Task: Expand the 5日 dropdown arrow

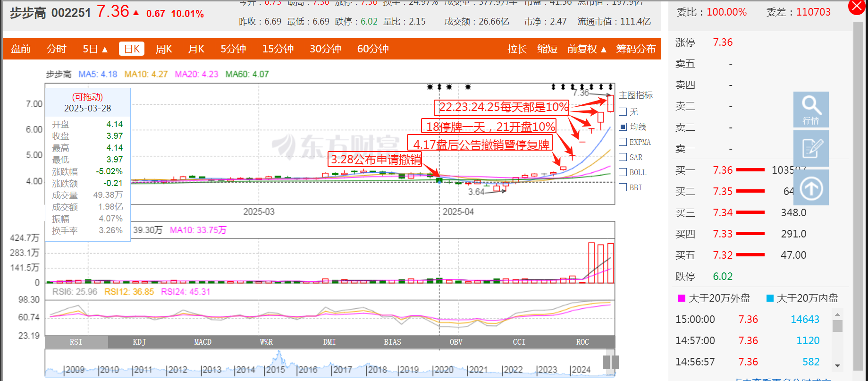Action: [x=105, y=50]
